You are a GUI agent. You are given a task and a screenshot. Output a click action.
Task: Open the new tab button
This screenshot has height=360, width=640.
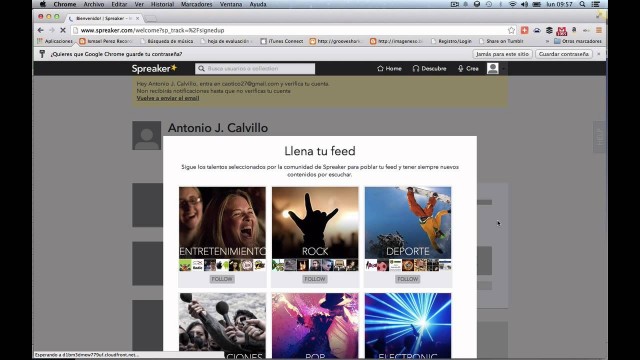point(151,19)
